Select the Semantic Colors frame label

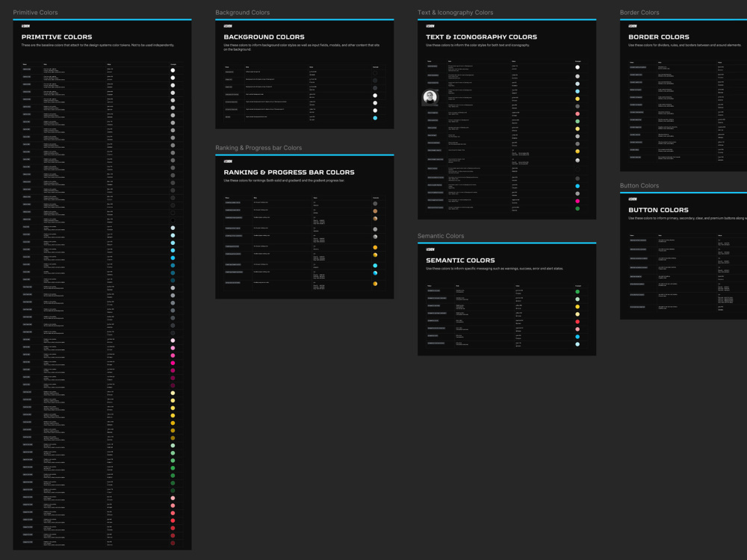441,236
